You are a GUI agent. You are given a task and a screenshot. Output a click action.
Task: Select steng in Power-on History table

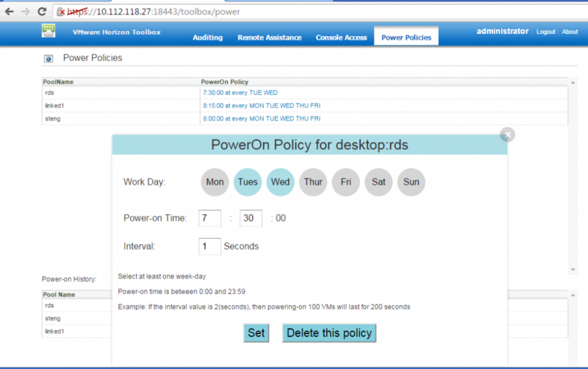pyautogui.click(x=52, y=319)
